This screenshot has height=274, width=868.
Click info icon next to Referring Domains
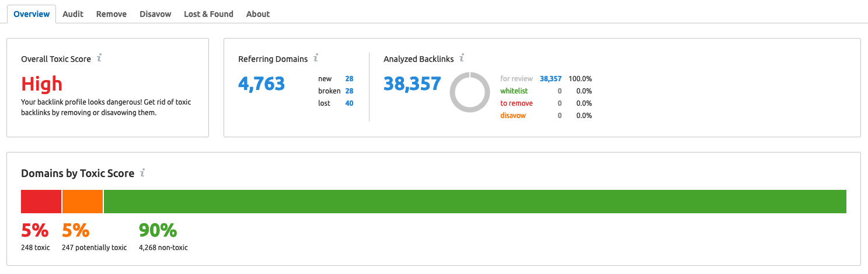316,58
